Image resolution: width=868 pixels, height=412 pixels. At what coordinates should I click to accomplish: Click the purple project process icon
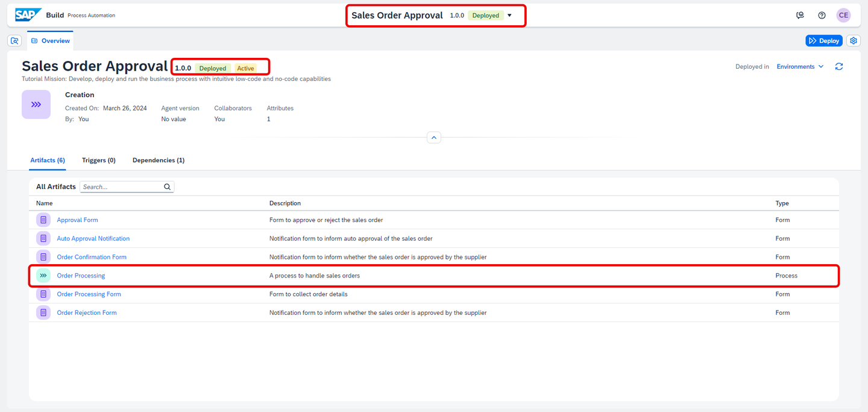click(36, 104)
